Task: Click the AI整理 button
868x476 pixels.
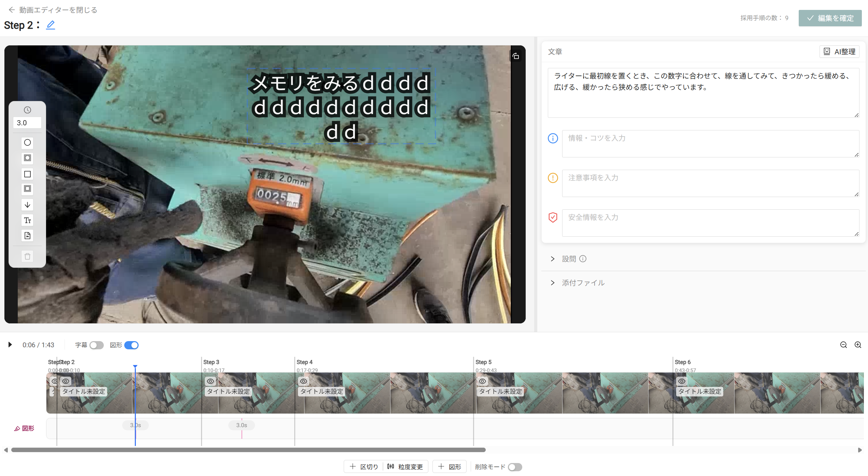Action: point(839,52)
